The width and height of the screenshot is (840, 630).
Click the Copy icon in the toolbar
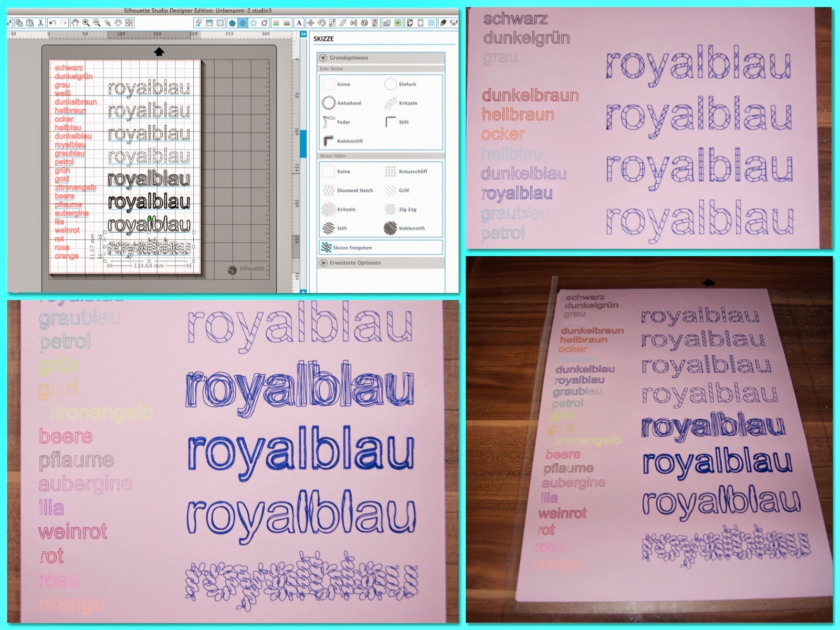click(x=19, y=23)
